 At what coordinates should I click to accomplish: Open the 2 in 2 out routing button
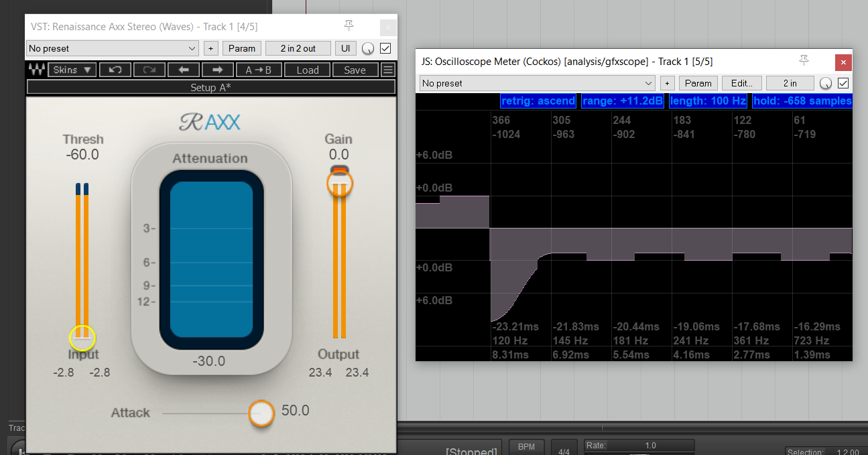[298, 48]
